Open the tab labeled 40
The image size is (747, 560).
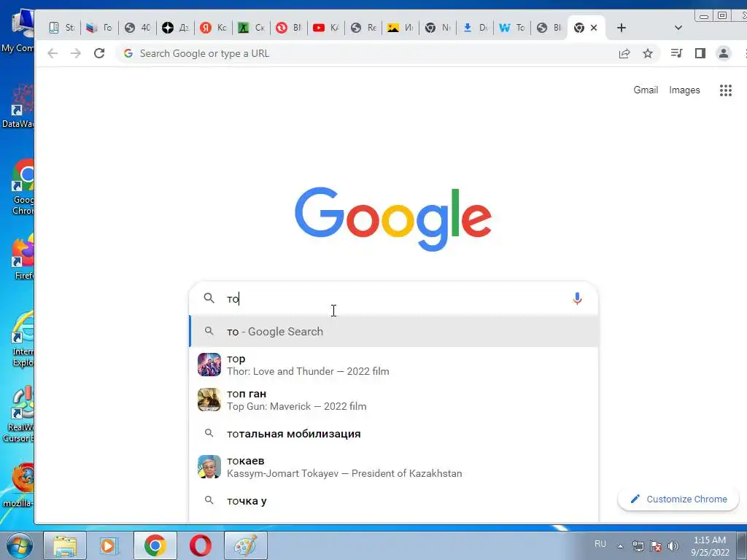[x=138, y=28]
